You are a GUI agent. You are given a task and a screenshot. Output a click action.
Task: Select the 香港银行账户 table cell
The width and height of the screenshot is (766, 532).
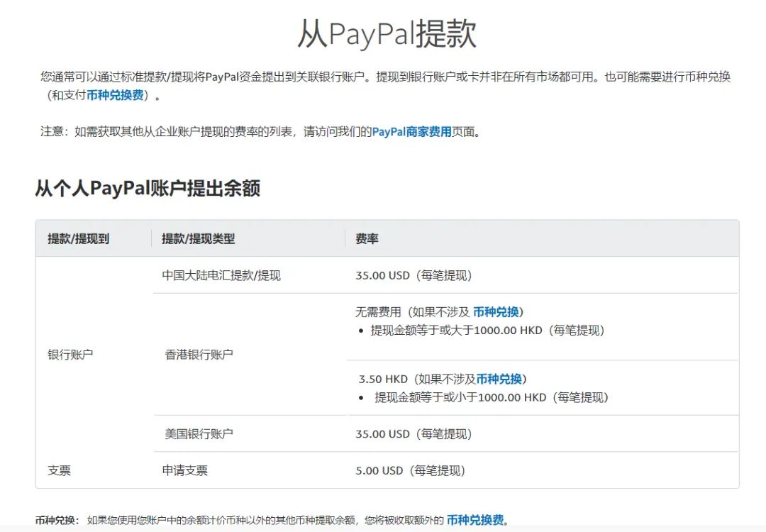[199, 353]
